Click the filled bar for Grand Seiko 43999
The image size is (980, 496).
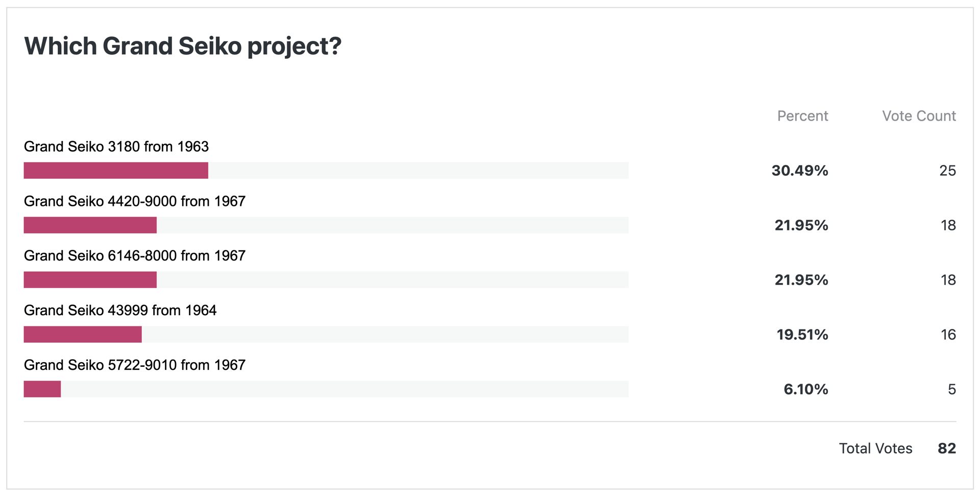[x=83, y=335]
